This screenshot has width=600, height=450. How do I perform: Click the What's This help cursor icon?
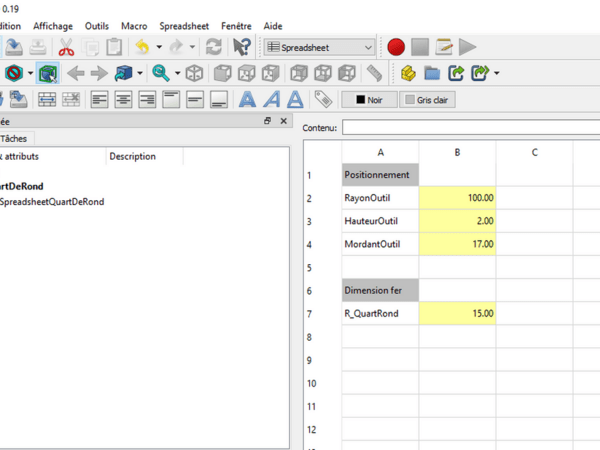(x=241, y=47)
